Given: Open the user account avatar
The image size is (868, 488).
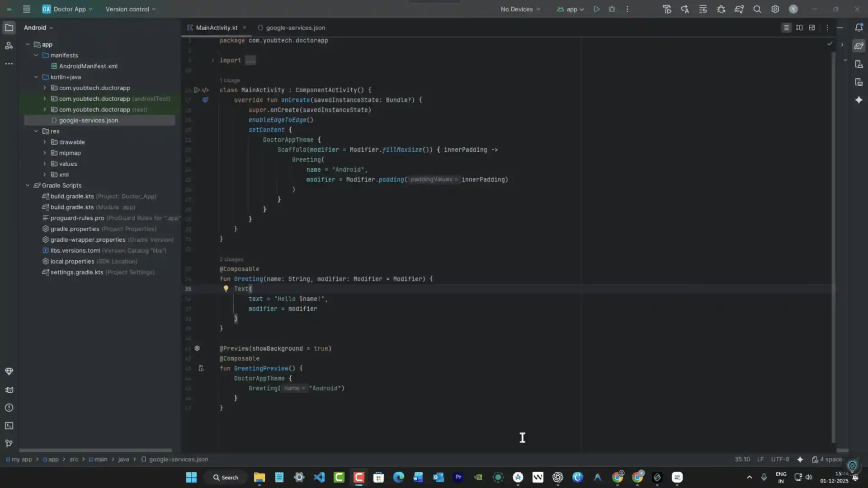Looking at the screenshot, I should coord(793,9).
